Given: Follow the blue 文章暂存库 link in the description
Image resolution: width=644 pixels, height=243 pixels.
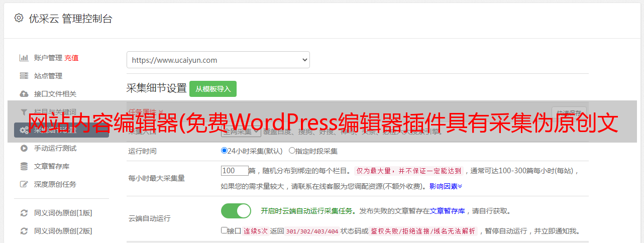Looking at the screenshot, I should point(448,211).
